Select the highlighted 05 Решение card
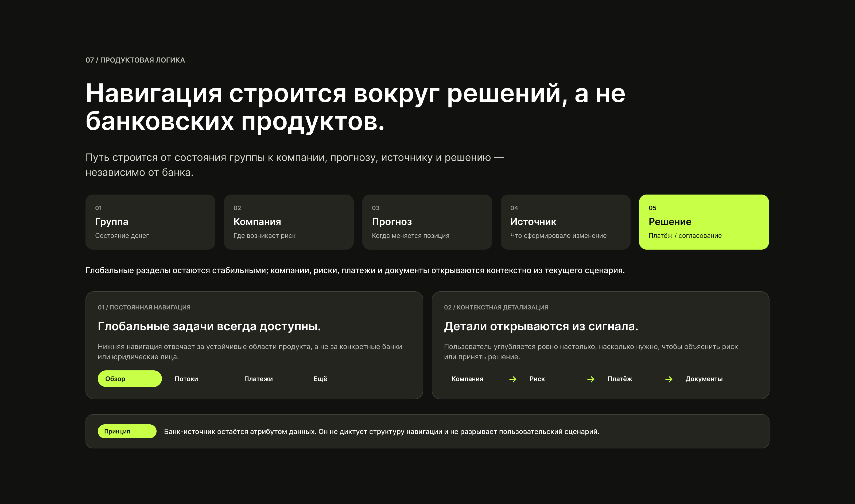The image size is (855, 504). [x=704, y=222]
